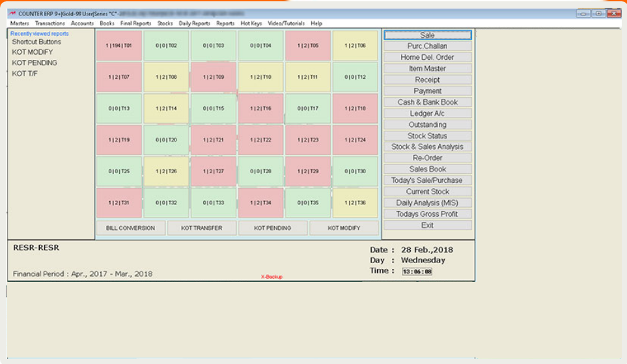Open Home Del. Order

pyautogui.click(x=428, y=57)
